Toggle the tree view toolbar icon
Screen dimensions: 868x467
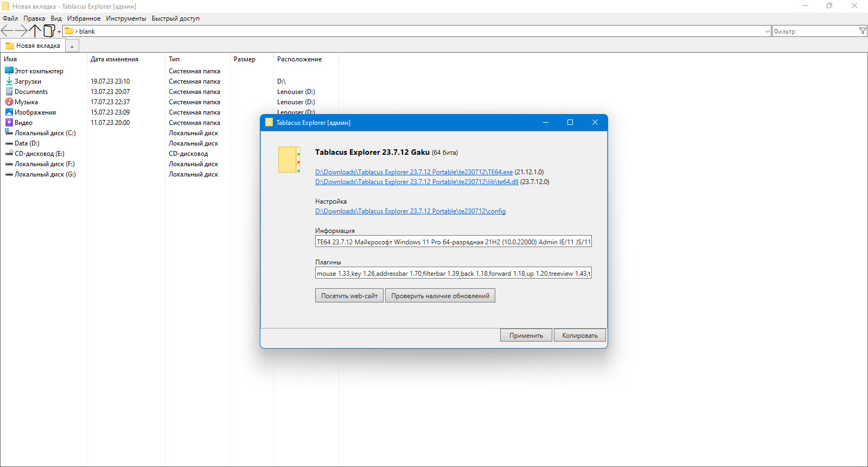click(49, 31)
